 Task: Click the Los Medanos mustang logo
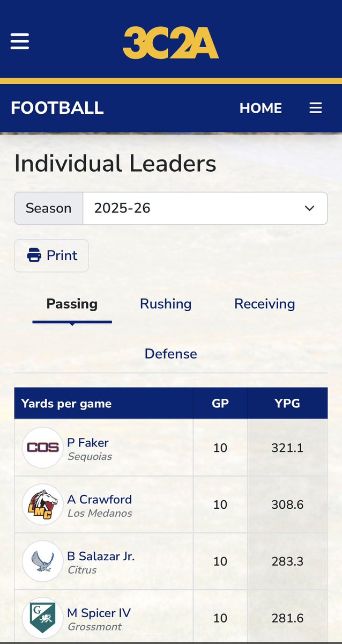(43, 504)
